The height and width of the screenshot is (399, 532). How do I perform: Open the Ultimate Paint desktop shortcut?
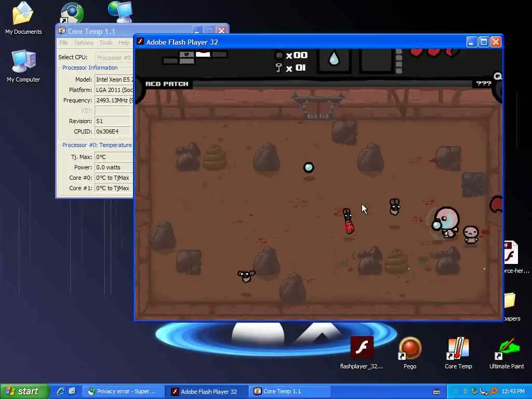pos(507,353)
